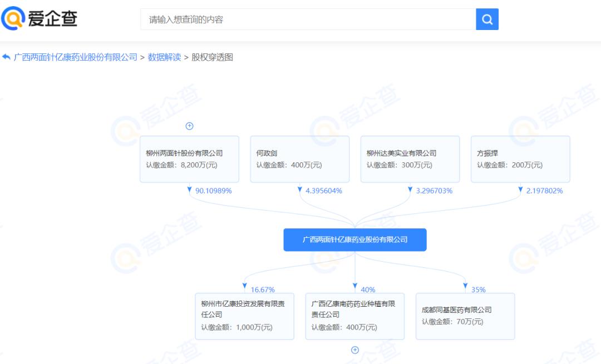Image resolution: width=601 pixels, height=364 pixels.
Task: Click the 35% investment percentage
Action: 479,290
